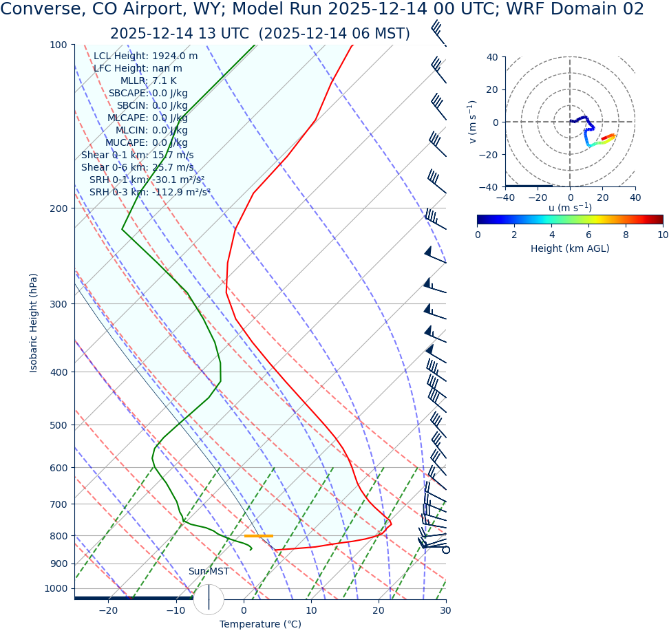Screen dimensions: 669x644
Task: Click the Temperature (°C) axis label
Action: 260,625
